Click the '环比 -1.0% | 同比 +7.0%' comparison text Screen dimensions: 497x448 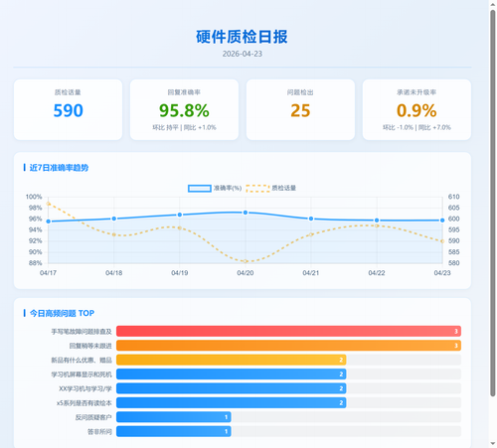(x=416, y=127)
